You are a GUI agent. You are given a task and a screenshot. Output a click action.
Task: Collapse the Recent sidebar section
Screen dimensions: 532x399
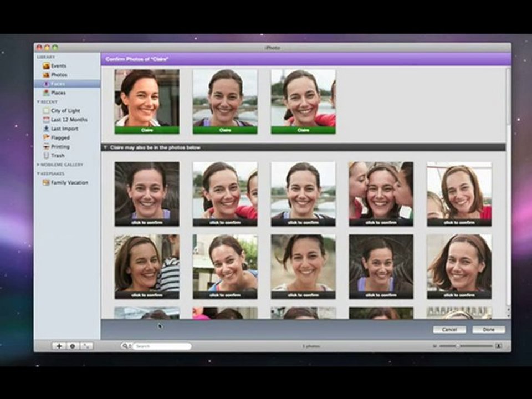click(x=38, y=102)
